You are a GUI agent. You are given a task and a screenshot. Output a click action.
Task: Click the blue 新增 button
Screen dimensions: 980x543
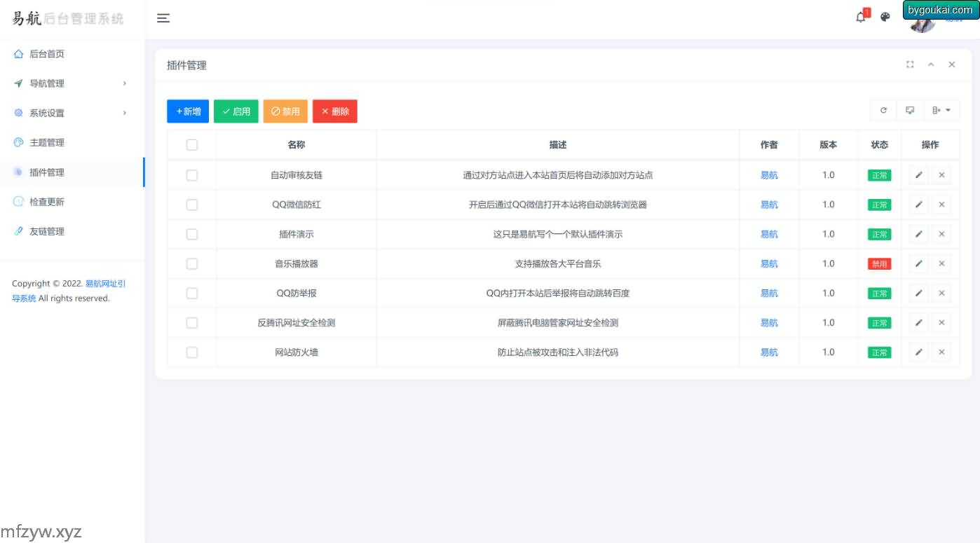[188, 111]
